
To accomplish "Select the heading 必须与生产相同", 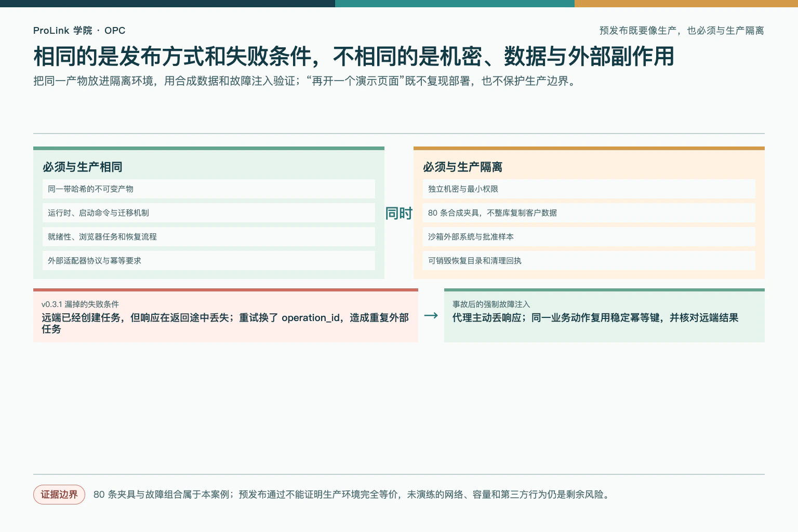I will [83, 167].
